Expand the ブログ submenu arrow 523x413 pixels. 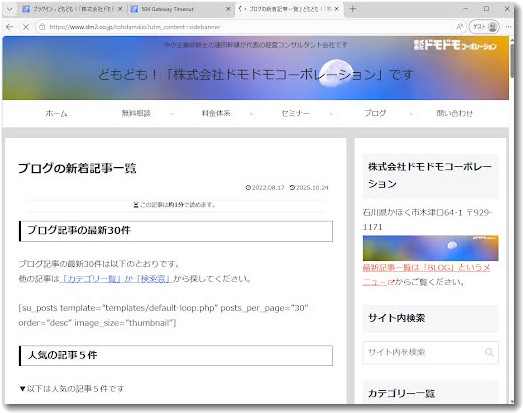(411, 114)
